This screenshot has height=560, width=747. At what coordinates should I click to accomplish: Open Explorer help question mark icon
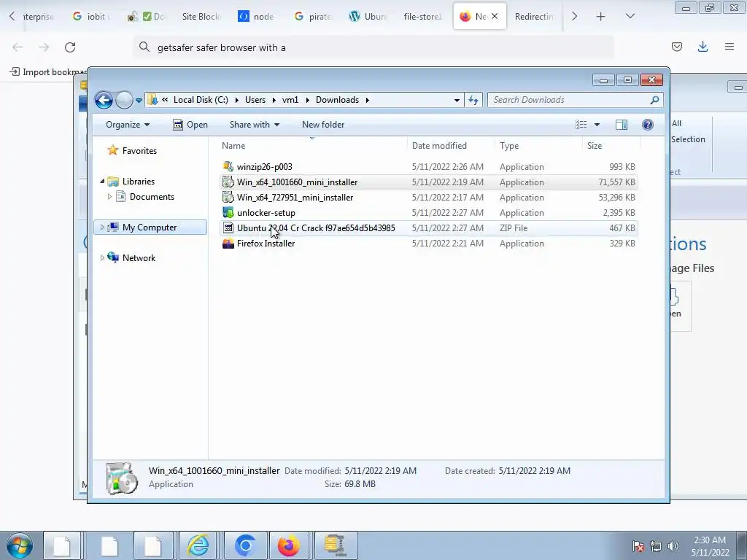648,125
